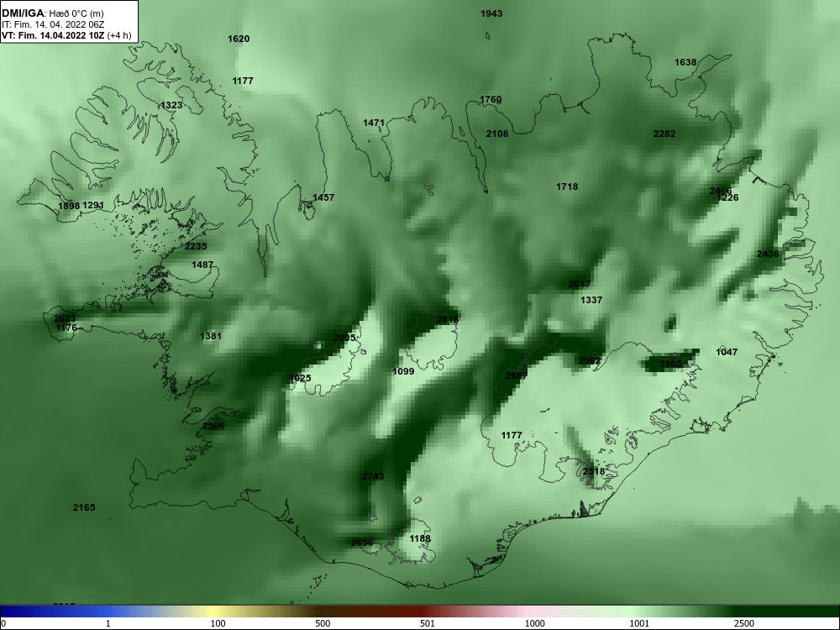Click the 2867 height value
Screen dimensions: 840x630
(517, 375)
